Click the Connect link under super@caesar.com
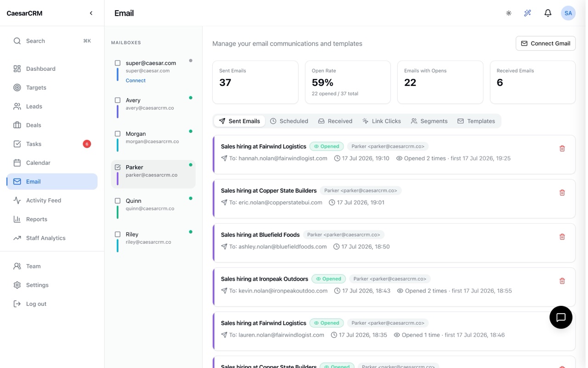Screen dimensions: 588x368 tap(136, 80)
